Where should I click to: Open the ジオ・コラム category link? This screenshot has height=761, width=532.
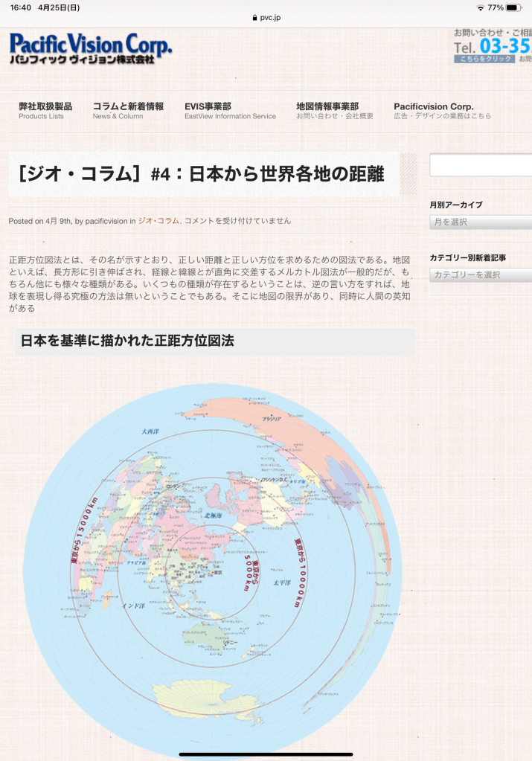[158, 221]
